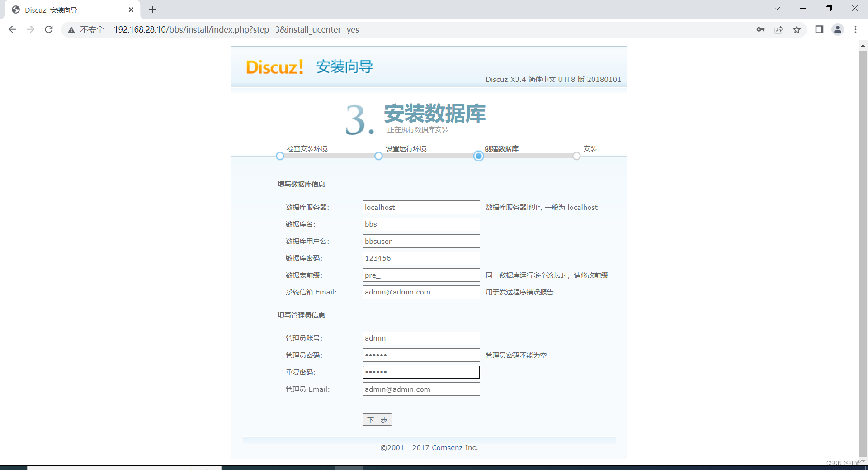Click the 填写管理员信息 heading
The height and width of the screenshot is (470, 868).
[301, 315]
